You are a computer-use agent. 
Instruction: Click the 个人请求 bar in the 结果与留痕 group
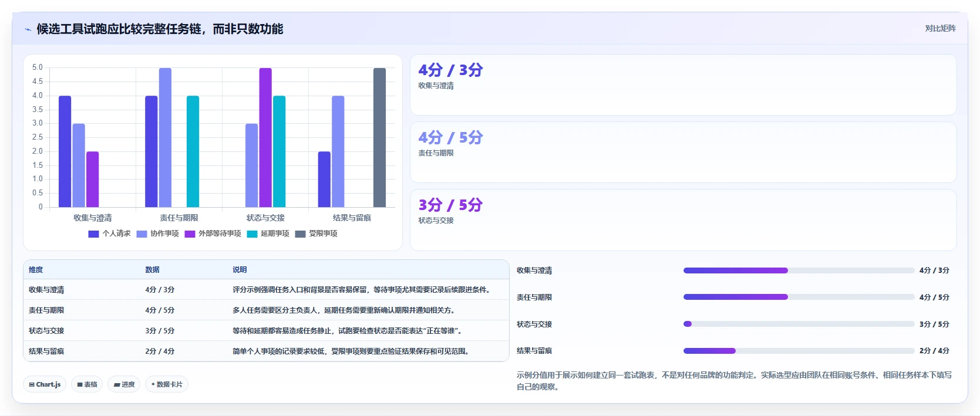[324, 179]
